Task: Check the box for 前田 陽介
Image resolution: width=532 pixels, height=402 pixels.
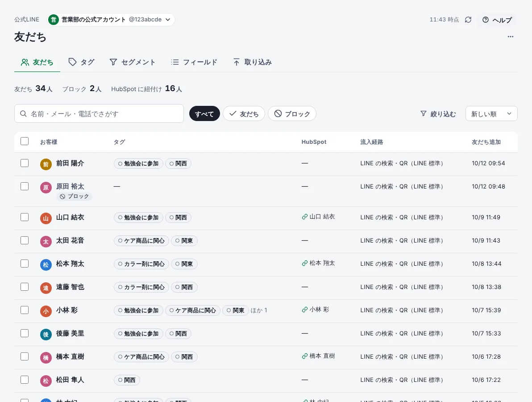Action: pyautogui.click(x=25, y=163)
